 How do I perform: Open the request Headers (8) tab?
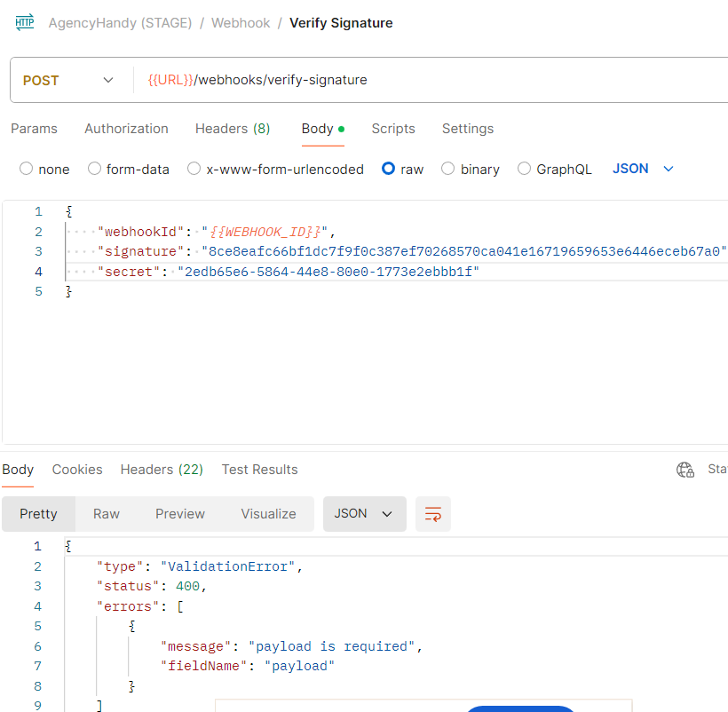233,129
